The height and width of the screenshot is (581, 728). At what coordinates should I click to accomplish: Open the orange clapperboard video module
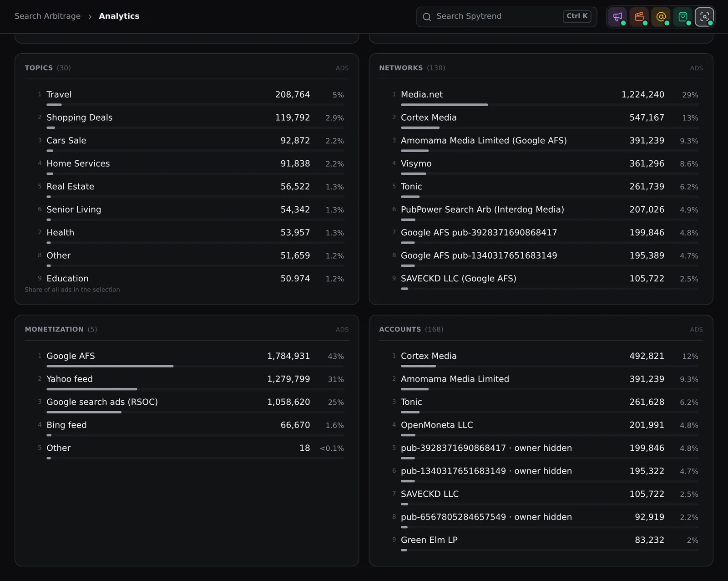tap(639, 17)
